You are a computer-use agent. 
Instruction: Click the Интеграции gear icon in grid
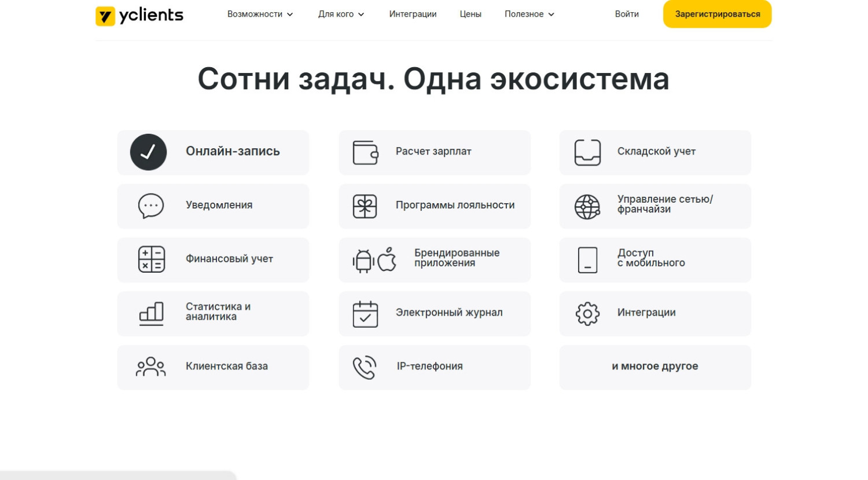pos(587,314)
